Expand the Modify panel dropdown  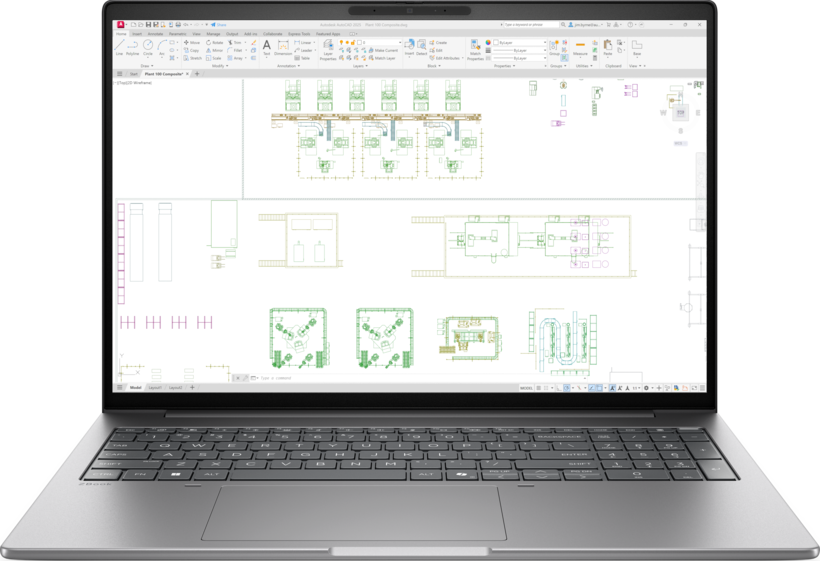tap(218, 66)
